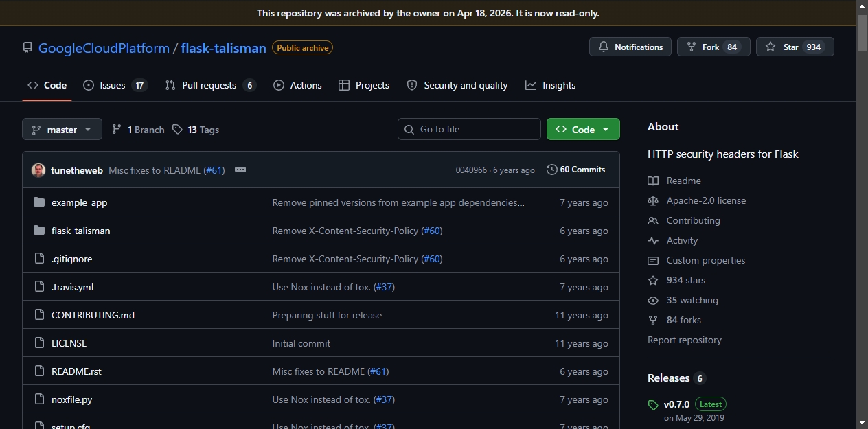Open the Actions tab
Image resolution: width=868 pixels, height=429 pixels.
[x=297, y=85]
